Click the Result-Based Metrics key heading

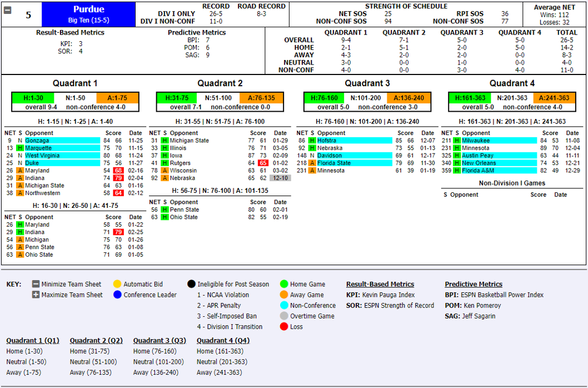pos(380,284)
